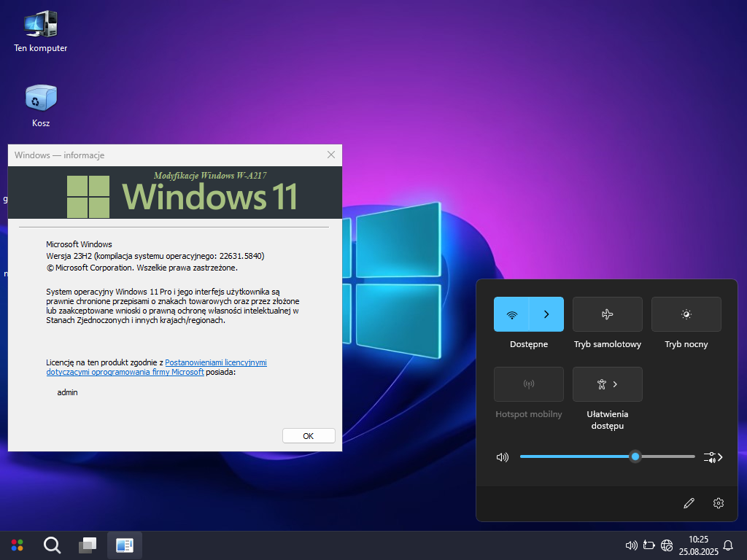Expand available Wi-Fi networks list

[x=546, y=314]
